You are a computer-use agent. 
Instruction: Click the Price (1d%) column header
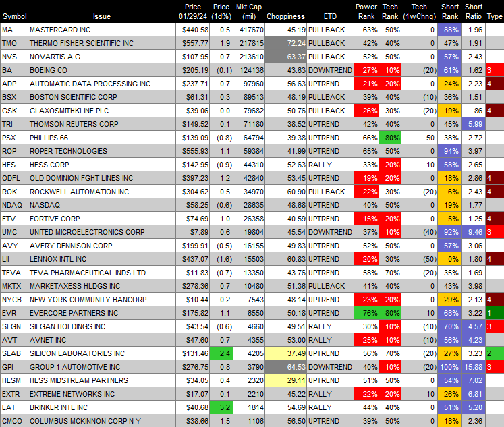[221, 11]
